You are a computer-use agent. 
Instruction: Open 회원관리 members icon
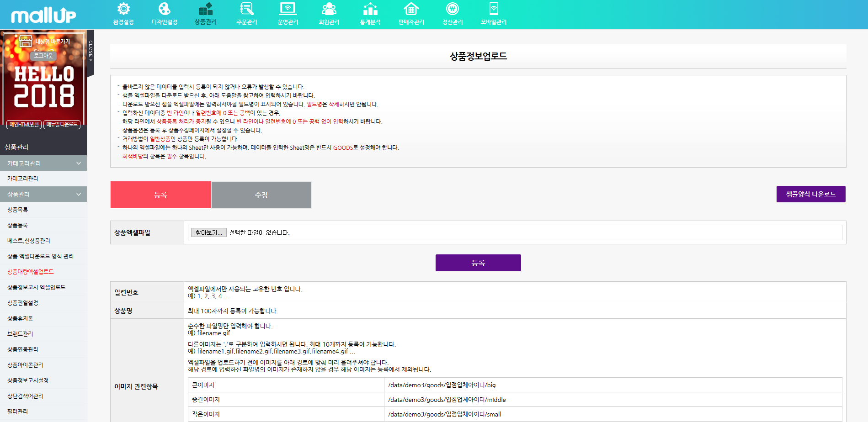(329, 9)
